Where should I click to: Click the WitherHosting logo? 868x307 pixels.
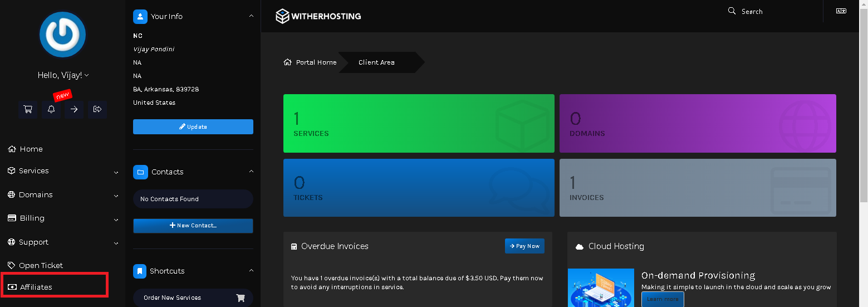tap(318, 16)
